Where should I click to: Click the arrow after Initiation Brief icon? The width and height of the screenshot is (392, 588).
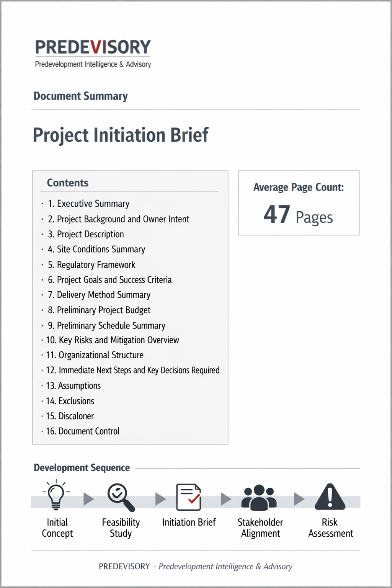click(x=226, y=499)
